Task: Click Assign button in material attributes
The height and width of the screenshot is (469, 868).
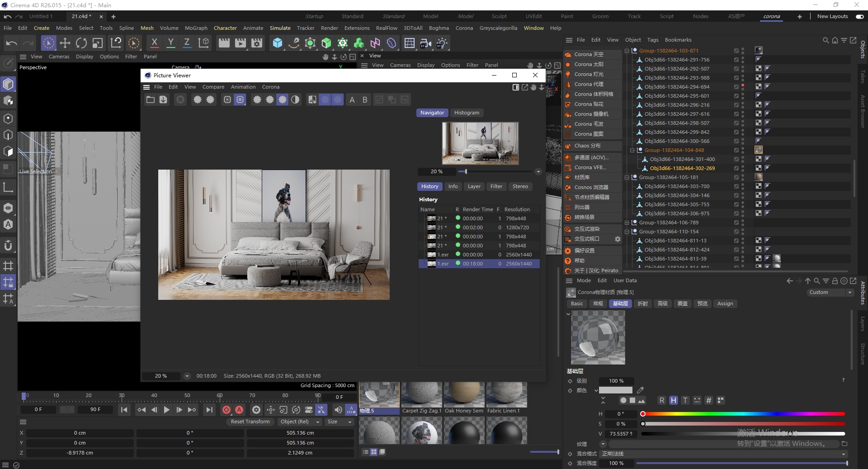Action: 725,303
